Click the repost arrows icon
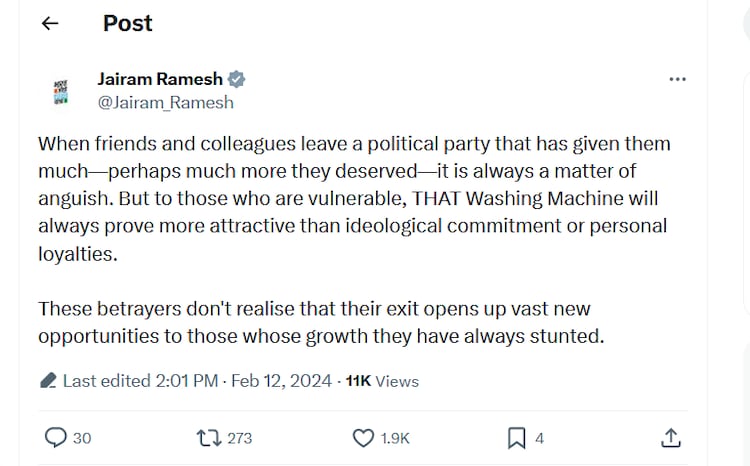 (x=208, y=437)
